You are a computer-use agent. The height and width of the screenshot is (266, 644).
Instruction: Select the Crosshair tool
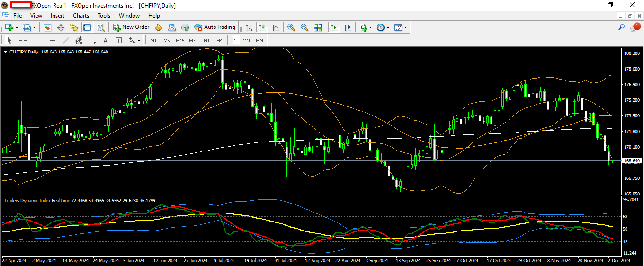pos(23,40)
